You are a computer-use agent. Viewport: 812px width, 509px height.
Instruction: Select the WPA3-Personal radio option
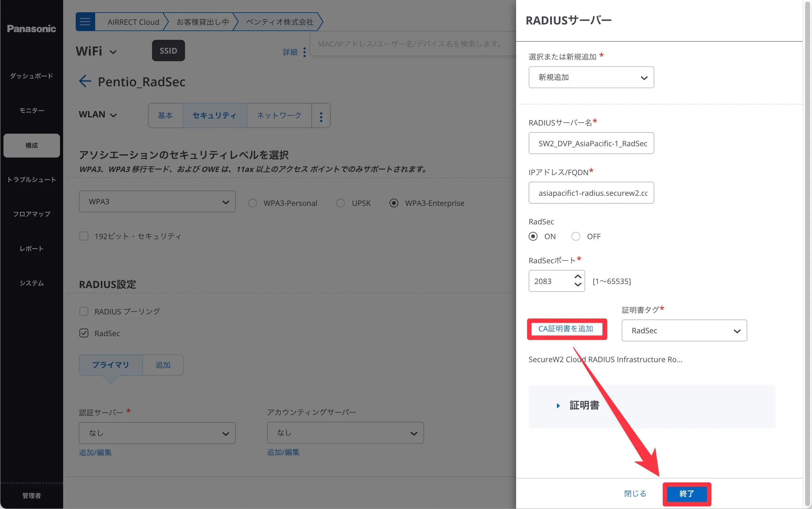point(252,203)
